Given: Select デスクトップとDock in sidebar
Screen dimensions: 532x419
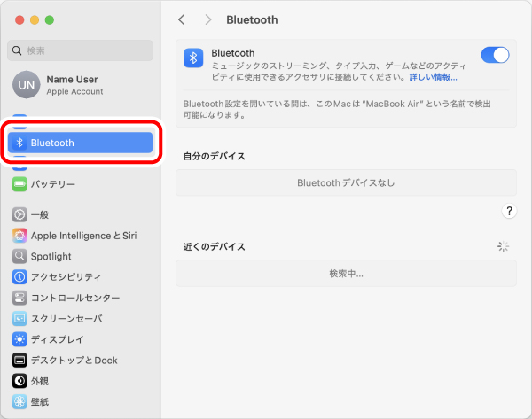Looking at the screenshot, I should point(80,360).
